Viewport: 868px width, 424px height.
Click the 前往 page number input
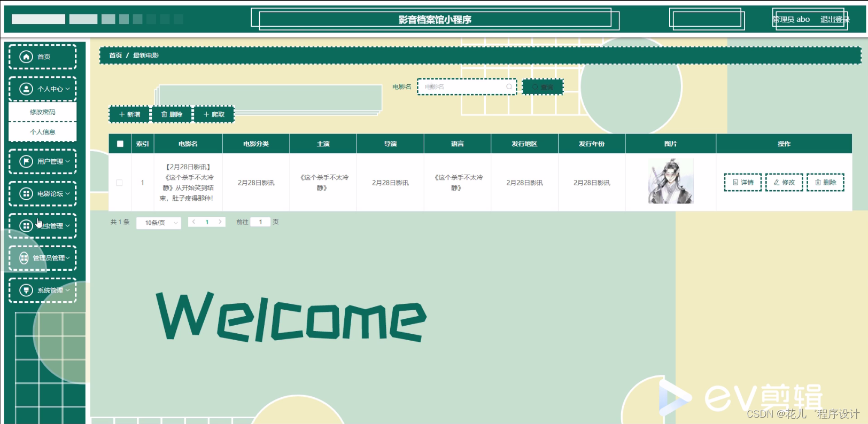click(x=260, y=222)
